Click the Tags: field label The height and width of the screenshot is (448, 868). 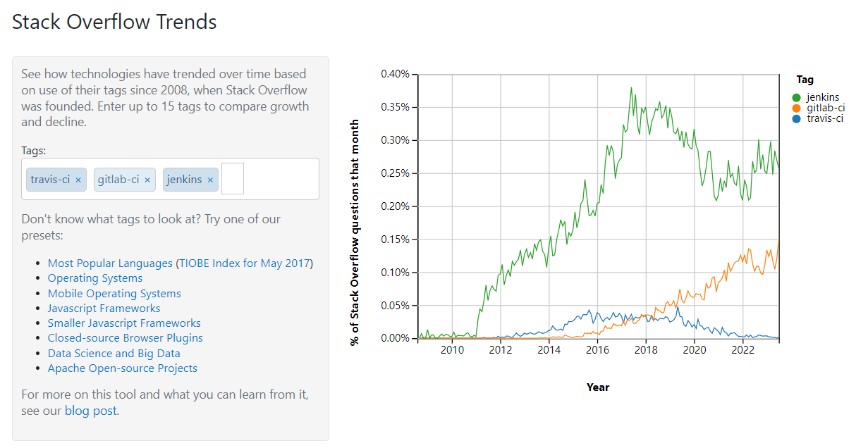pos(33,151)
